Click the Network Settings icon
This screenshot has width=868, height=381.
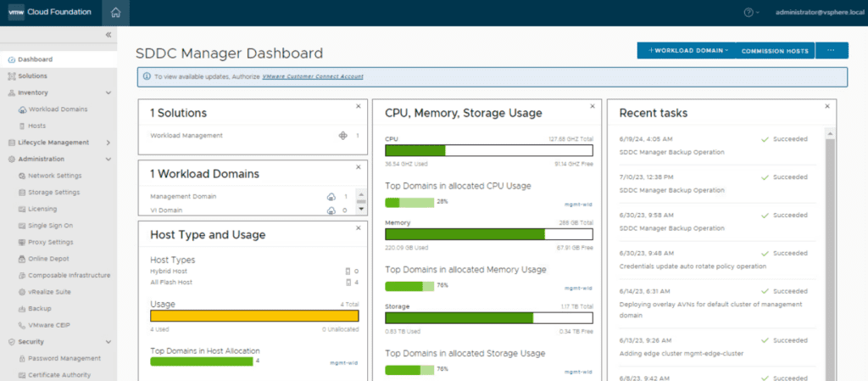(x=22, y=176)
